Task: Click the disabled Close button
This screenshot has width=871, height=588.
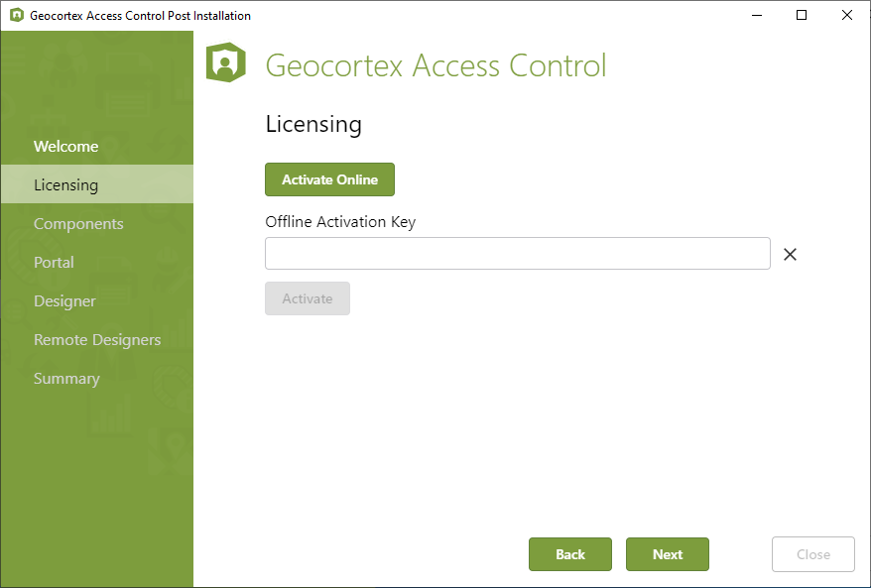Action: point(813,554)
